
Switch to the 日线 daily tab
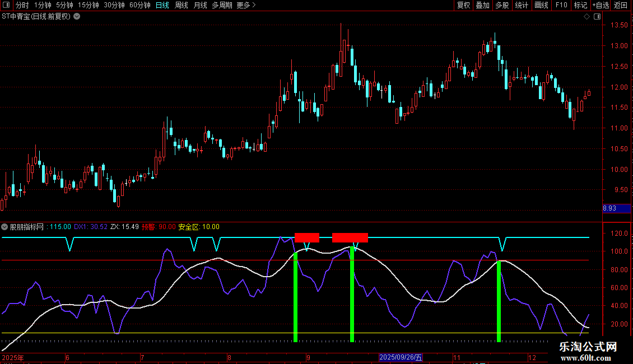(x=162, y=5)
